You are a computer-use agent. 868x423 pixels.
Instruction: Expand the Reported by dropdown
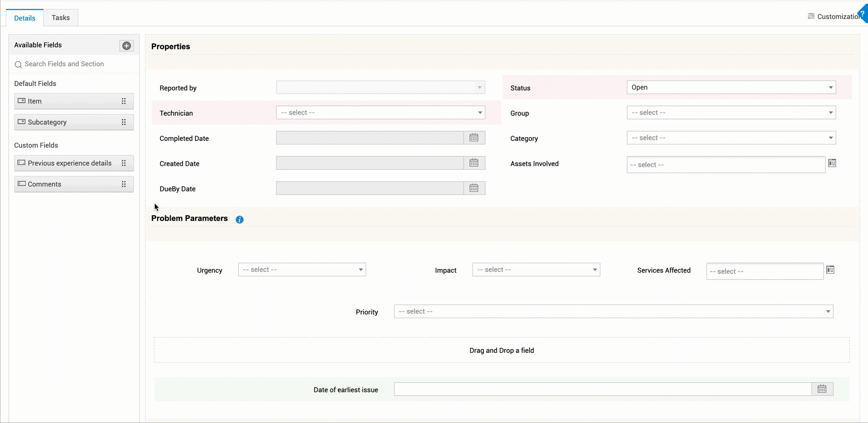click(x=381, y=87)
